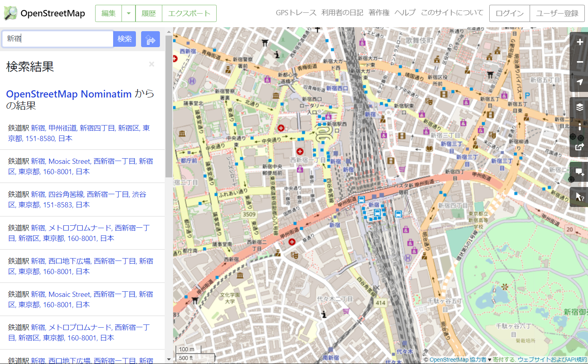Activate the query features tool
Screen dimensions: 588x364
580,197
